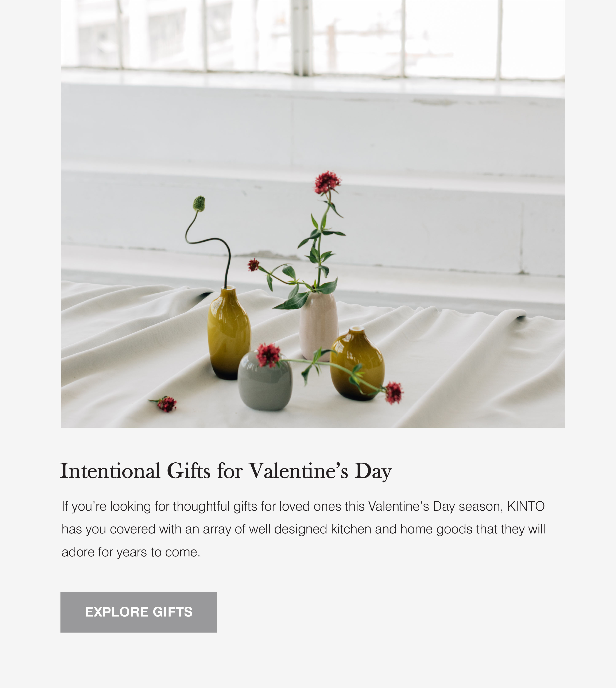Click the text 'adore for years to come.'

click(x=131, y=552)
